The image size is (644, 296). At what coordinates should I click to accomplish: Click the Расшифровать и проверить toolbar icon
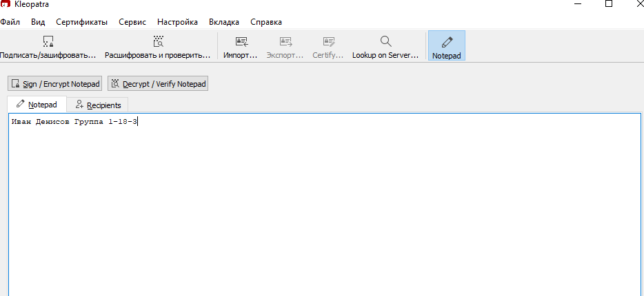(x=158, y=41)
